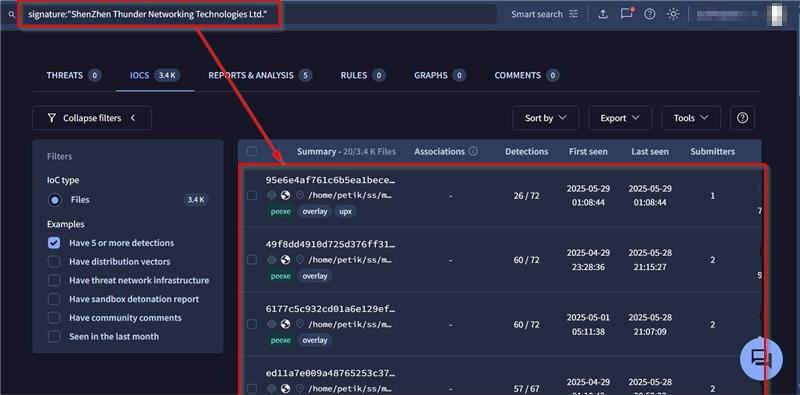Switch to the THREATS tab
This screenshot has width=800, height=395.
tap(73, 76)
